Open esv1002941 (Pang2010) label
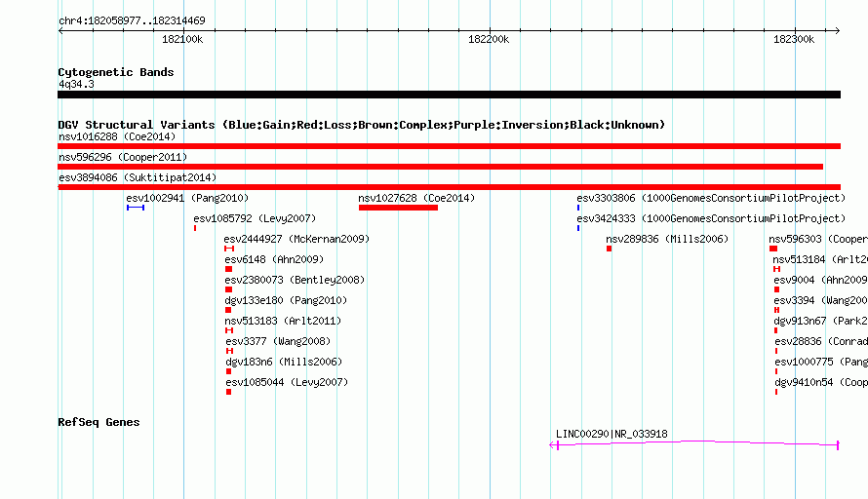This screenshot has width=868, height=499. coord(187,198)
